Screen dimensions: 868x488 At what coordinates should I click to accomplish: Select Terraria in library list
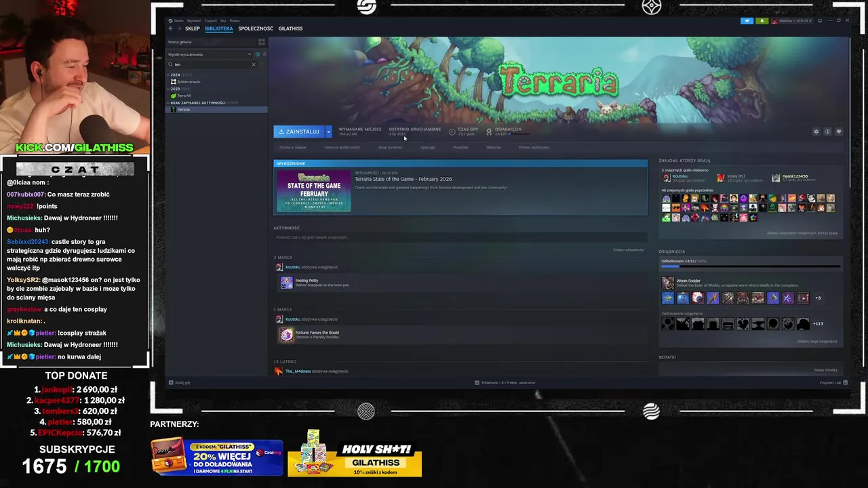point(216,110)
